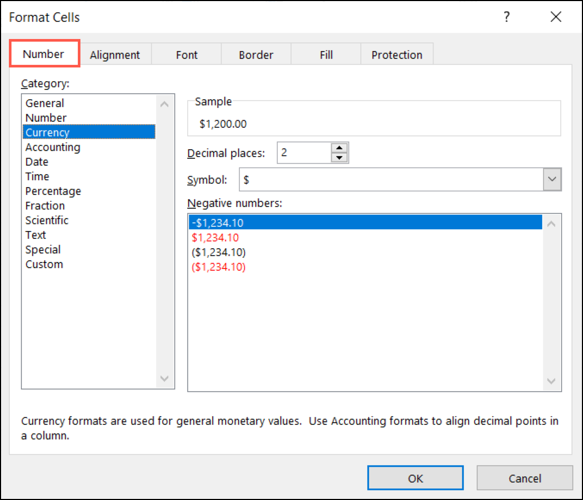
Task: Open the Symbol dropdown arrow
Action: [552, 179]
